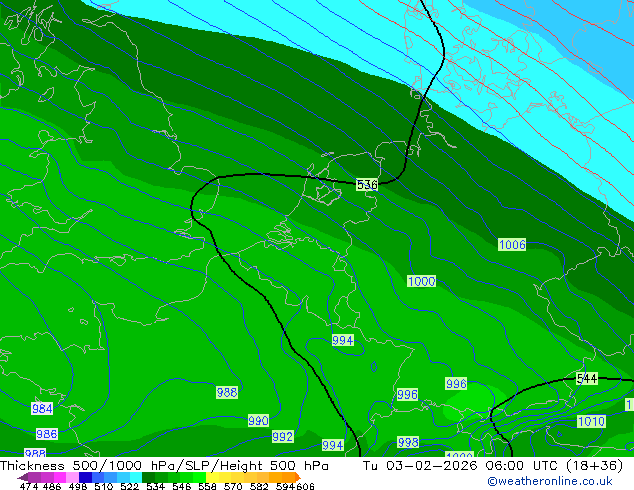Click the 582 legend value
This screenshot has width=634, height=490.
(259, 486)
